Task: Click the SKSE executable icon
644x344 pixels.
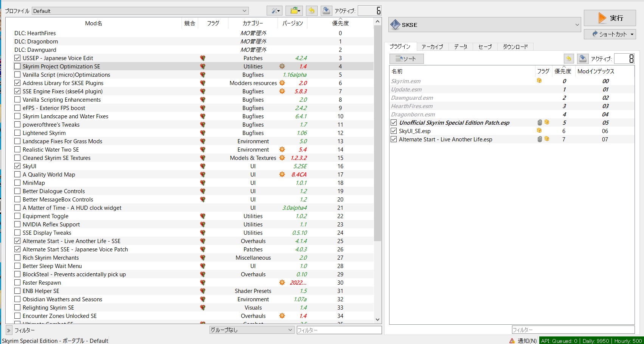Action: coord(395,25)
